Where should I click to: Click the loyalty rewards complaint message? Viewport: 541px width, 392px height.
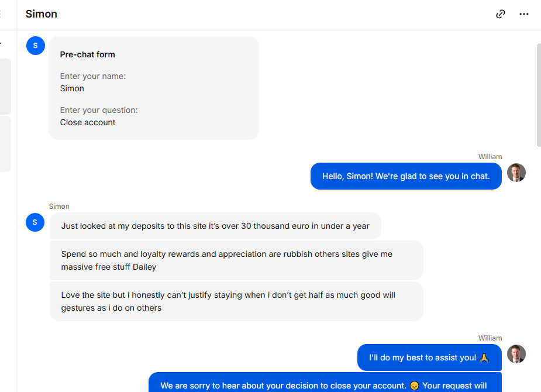[236, 260]
